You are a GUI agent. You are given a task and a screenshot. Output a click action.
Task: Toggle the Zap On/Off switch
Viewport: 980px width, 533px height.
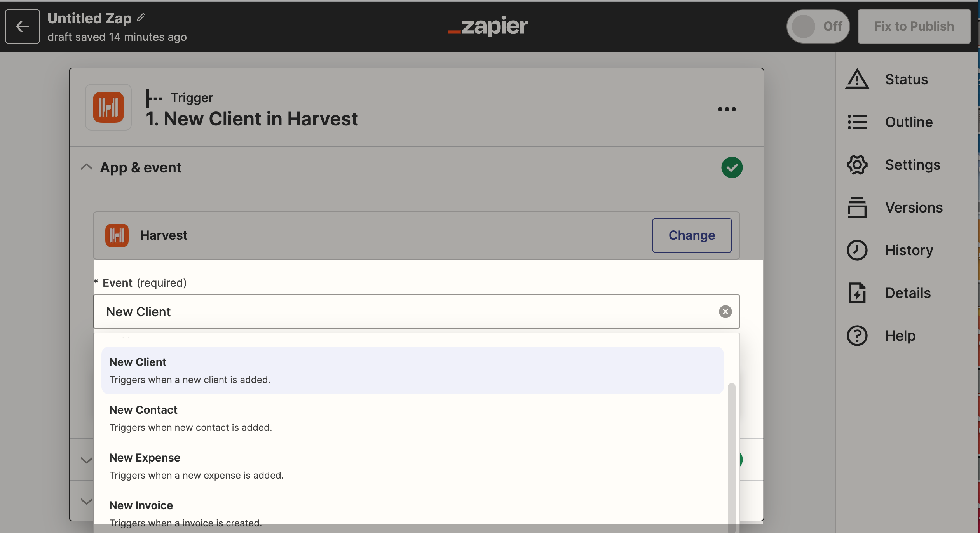pos(818,26)
